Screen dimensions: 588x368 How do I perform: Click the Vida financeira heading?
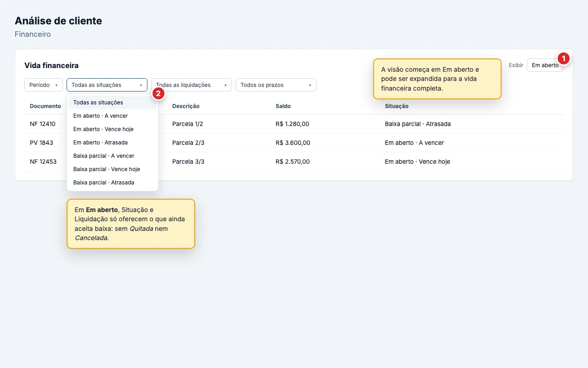coord(51,66)
